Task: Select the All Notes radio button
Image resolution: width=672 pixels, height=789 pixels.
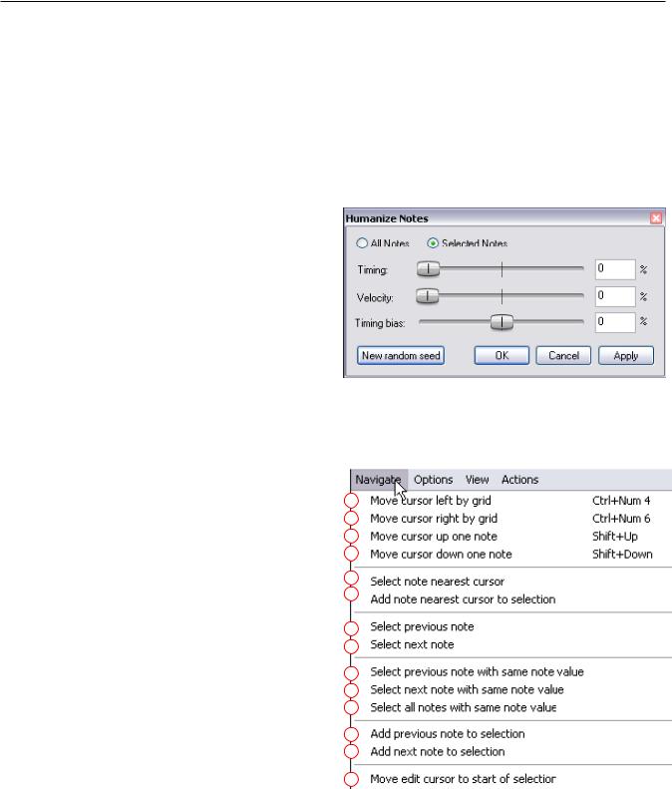Action: 362,243
